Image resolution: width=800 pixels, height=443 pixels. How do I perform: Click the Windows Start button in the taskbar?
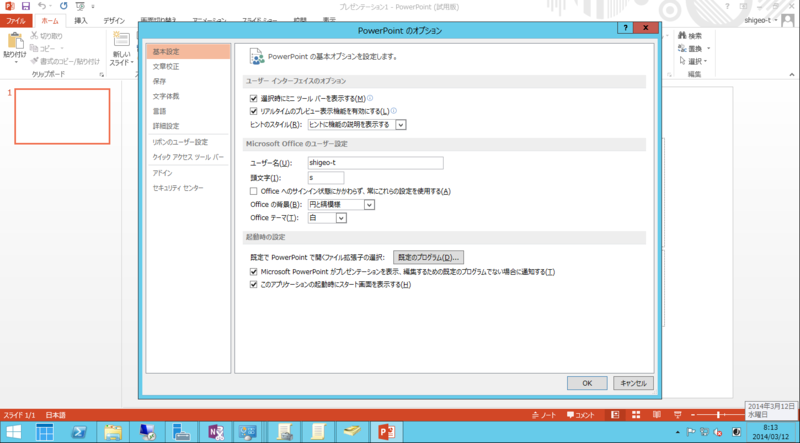click(x=14, y=432)
